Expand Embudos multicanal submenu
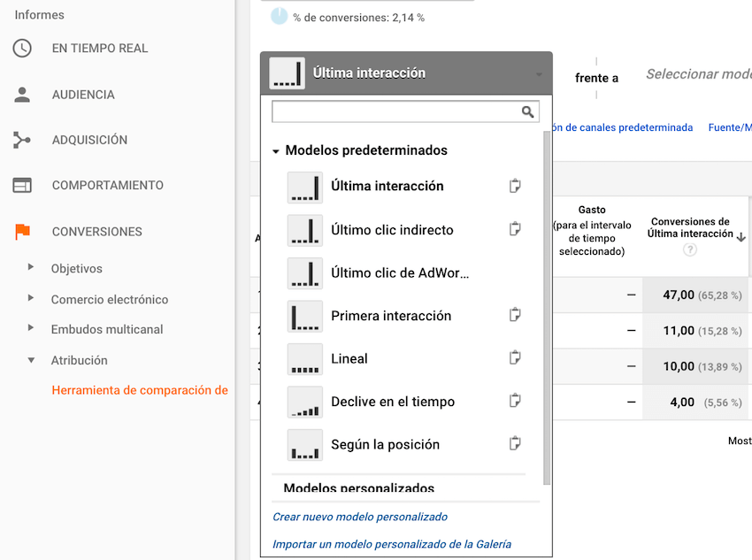The width and height of the screenshot is (752, 560). pyautogui.click(x=31, y=328)
